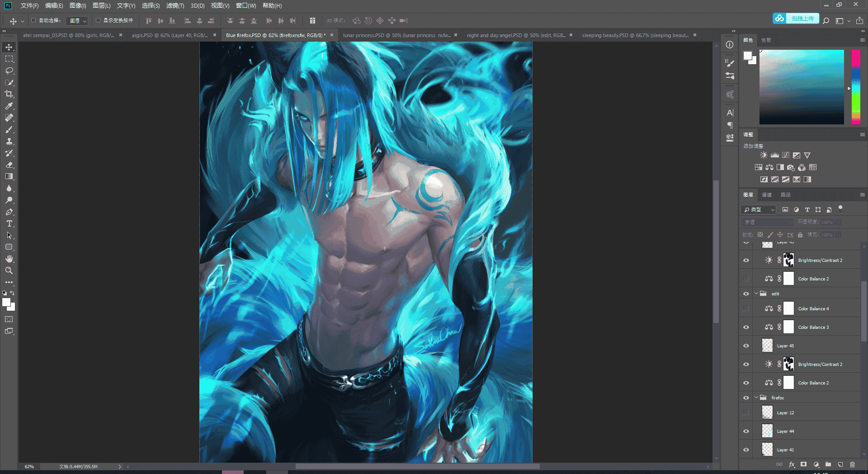Collapse the edit layer group
Image resolution: width=868 pixels, height=474 pixels.
tap(756, 294)
